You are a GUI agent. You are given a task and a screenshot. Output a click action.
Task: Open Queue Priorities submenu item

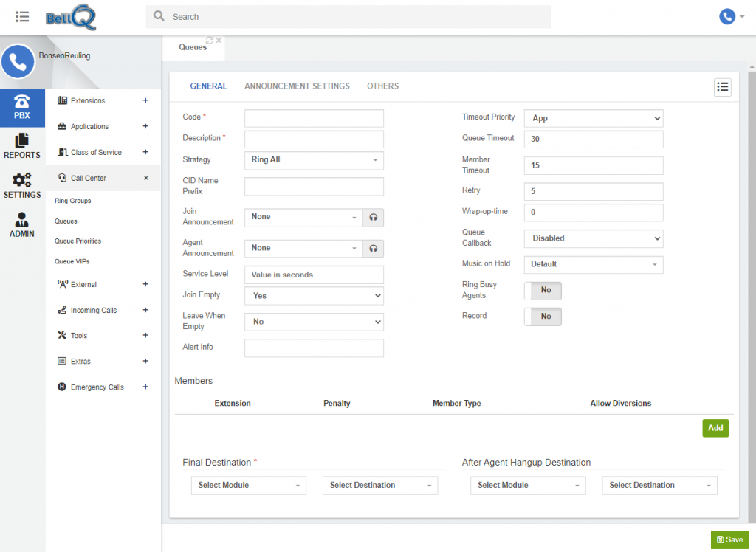[x=78, y=241]
